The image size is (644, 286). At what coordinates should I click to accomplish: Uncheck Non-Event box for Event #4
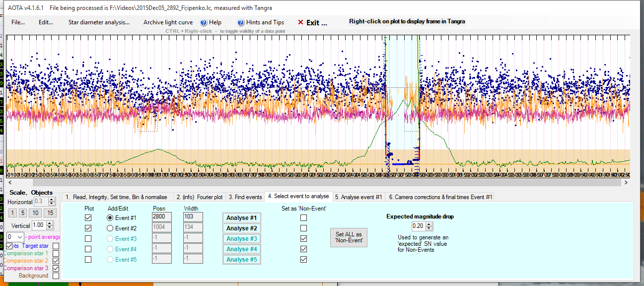[303, 249]
